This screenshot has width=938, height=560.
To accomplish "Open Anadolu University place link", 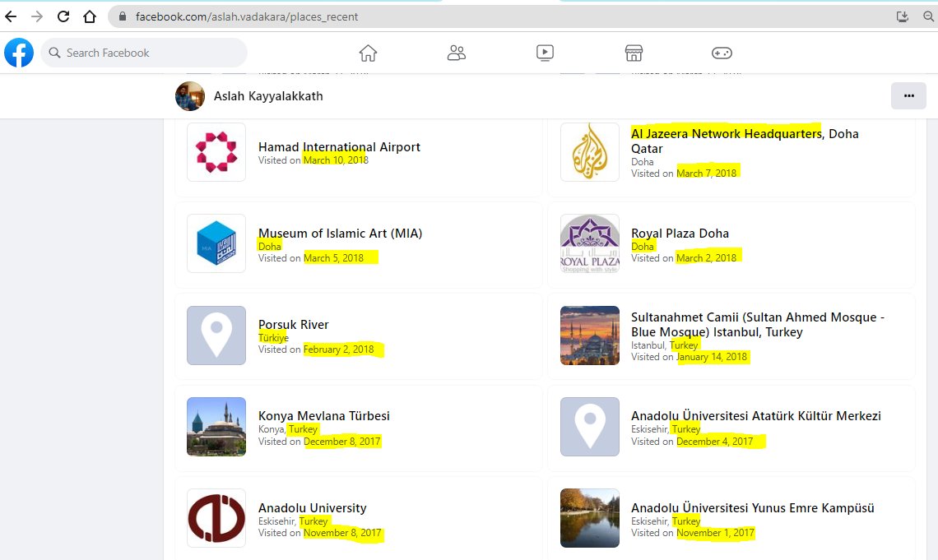I will pyautogui.click(x=313, y=508).
